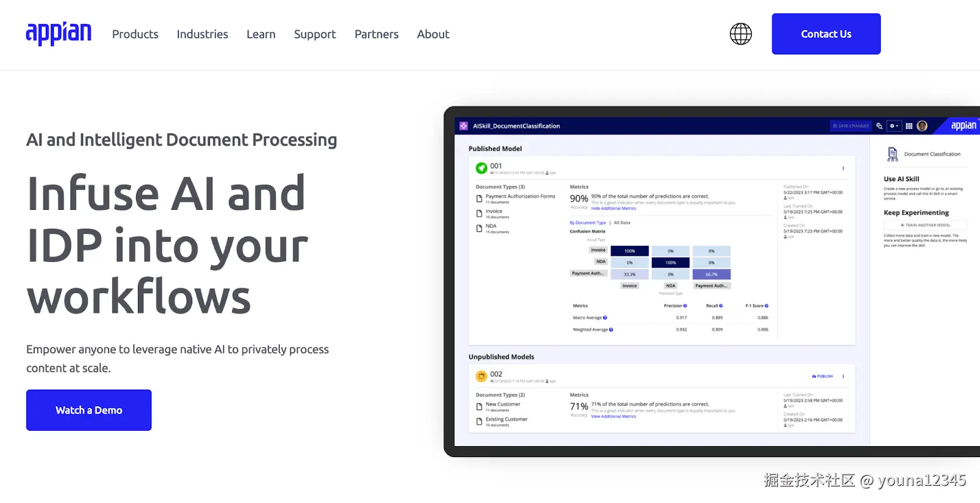Viewport: 980px width, 503px height.
Task: Click the 33.3% confusion matrix cell
Action: [630, 274]
